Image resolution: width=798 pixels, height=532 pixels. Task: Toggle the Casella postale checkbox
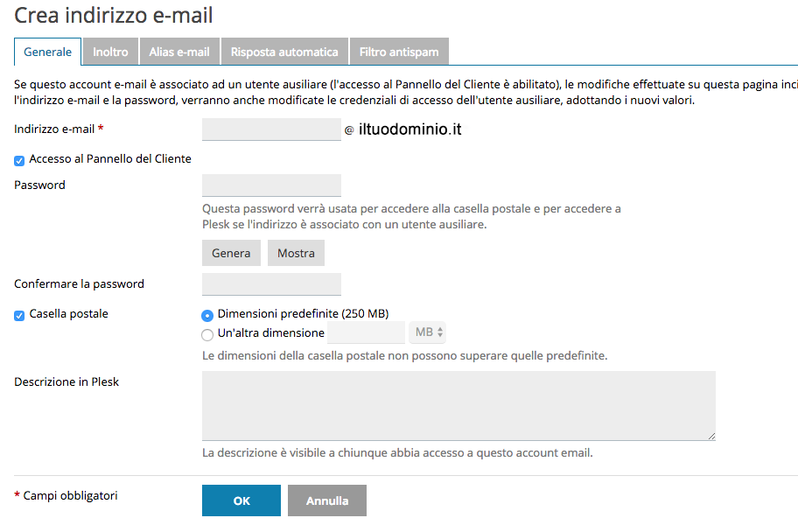click(19, 316)
